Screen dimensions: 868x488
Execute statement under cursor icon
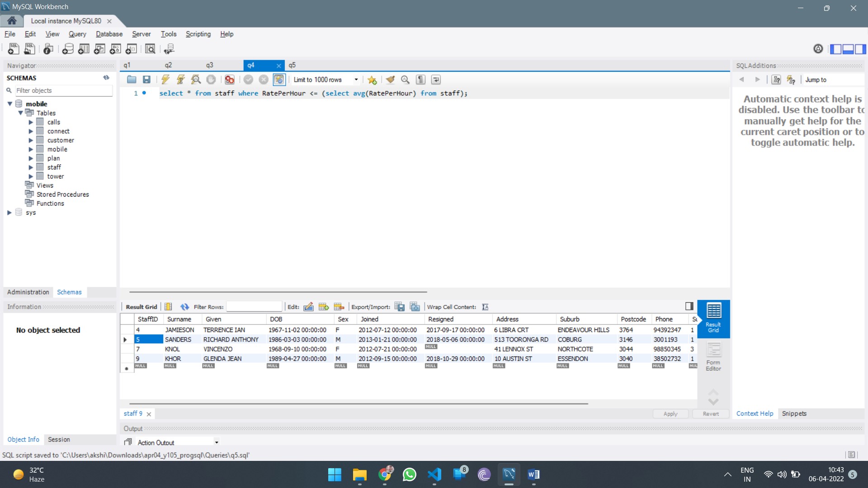click(x=180, y=80)
